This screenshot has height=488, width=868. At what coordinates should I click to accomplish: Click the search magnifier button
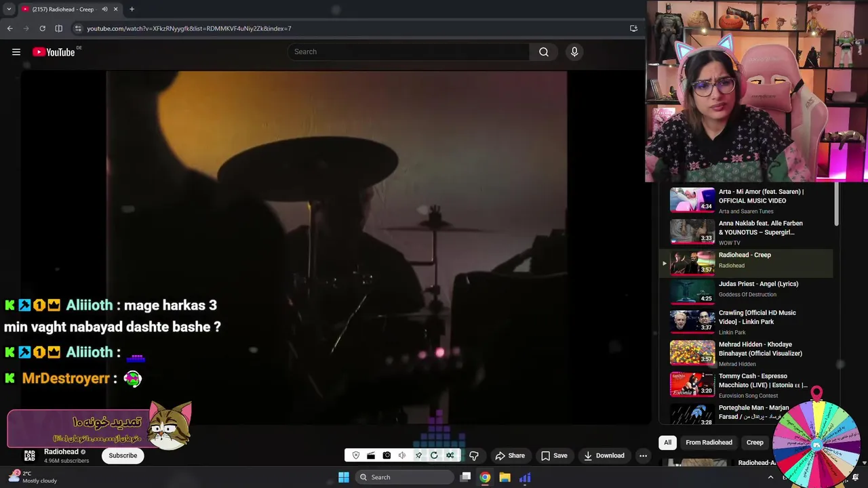point(544,52)
